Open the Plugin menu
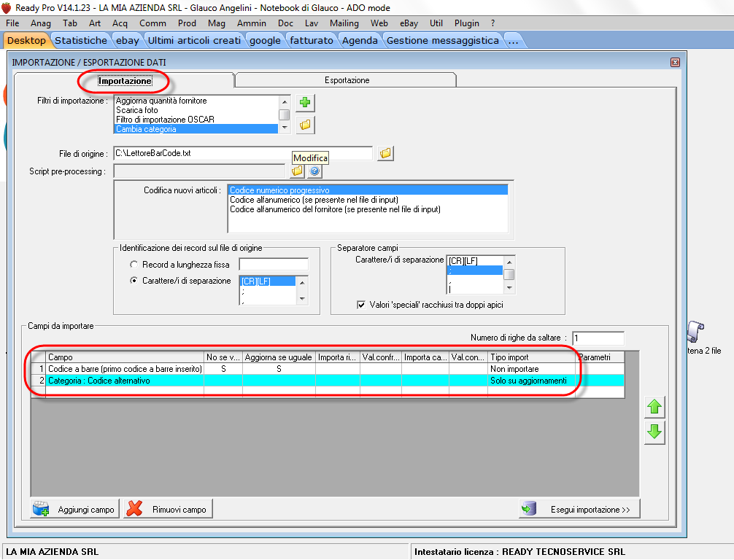This screenshot has height=560, width=734. coord(467,23)
